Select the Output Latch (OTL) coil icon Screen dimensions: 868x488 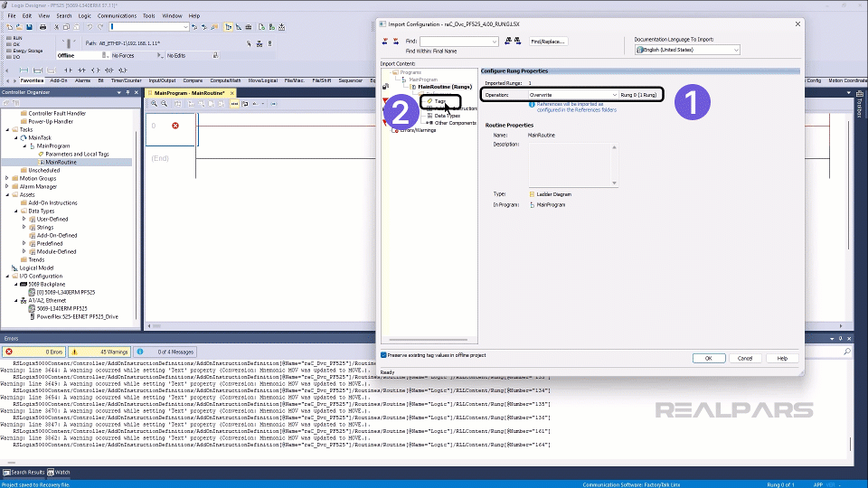tap(122, 70)
